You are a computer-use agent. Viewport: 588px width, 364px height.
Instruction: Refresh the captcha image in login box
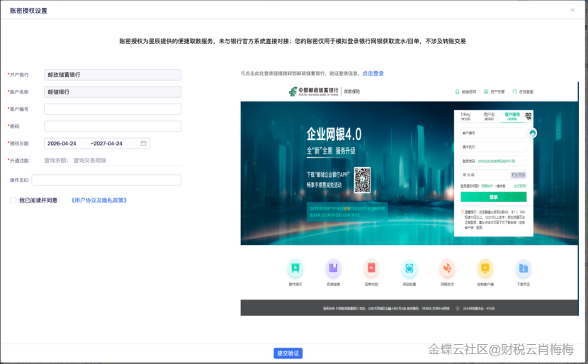pos(519,175)
